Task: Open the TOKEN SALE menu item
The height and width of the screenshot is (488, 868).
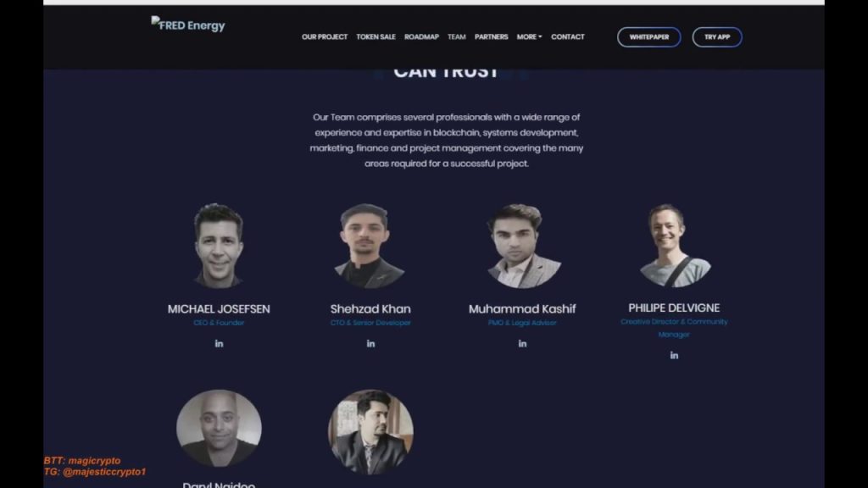Action: point(376,37)
